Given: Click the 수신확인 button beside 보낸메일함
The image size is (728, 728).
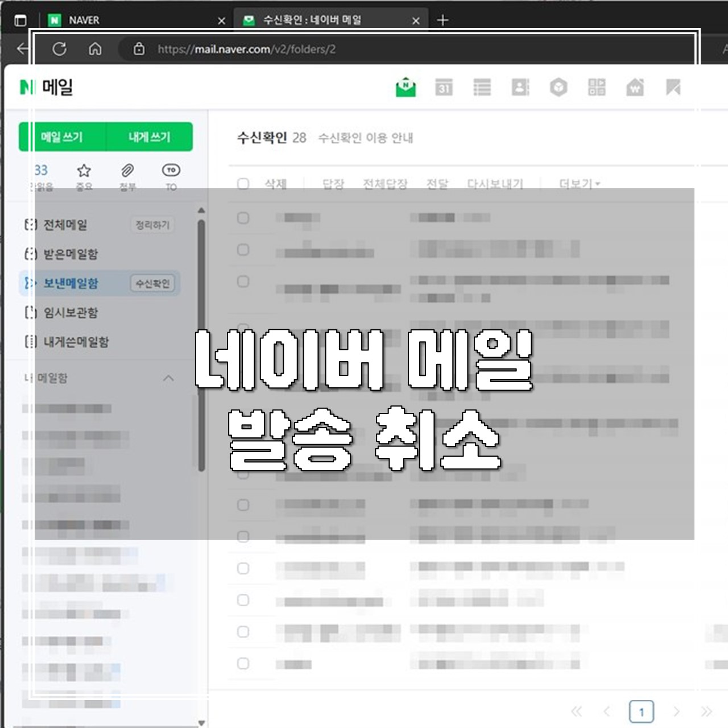Looking at the screenshot, I should point(152,283).
